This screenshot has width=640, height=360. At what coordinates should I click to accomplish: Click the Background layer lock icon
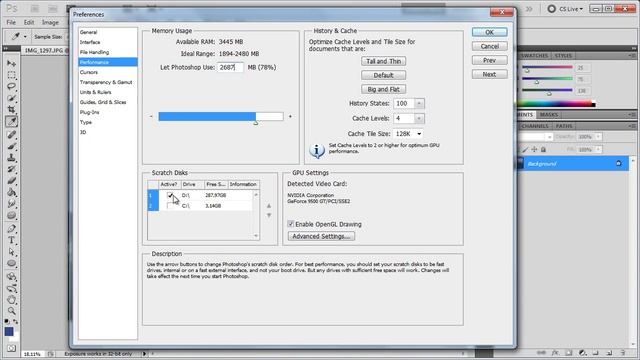point(618,163)
